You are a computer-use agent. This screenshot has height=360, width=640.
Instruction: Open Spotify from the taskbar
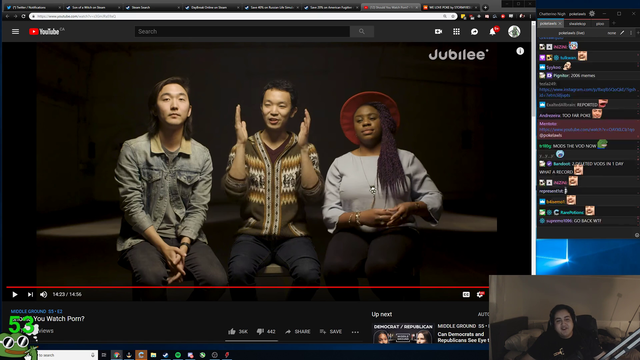[178, 355]
